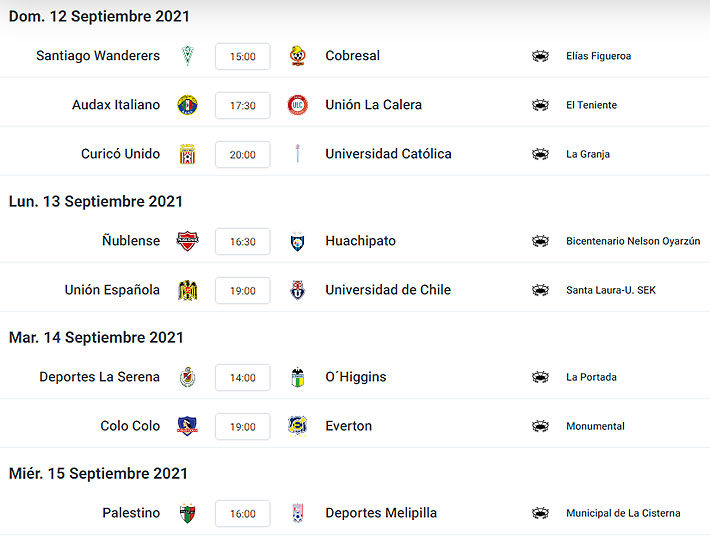Select the O´Higgins team name
Image resolution: width=710 pixels, height=545 pixels.
pyautogui.click(x=356, y=377)
